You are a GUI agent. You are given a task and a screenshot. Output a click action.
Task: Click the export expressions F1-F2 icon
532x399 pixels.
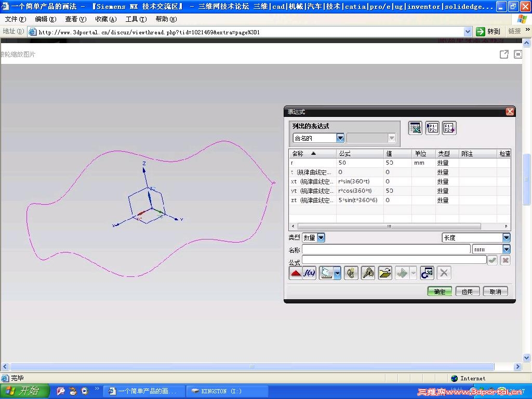tap(449, 128)
